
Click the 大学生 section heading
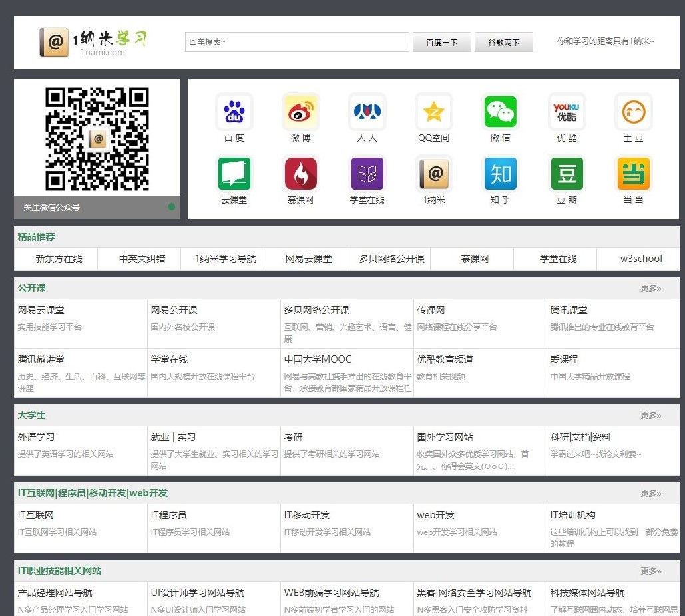point(31,415)
